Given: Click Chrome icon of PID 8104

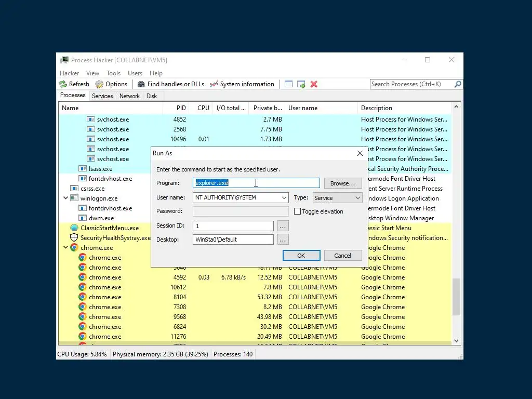Looking at the screenshot, I should [x=83, y=297].
